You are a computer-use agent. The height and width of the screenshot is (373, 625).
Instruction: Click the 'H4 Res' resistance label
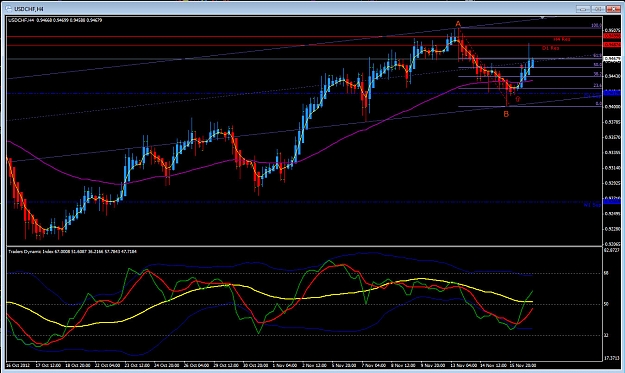click(562, 39)
